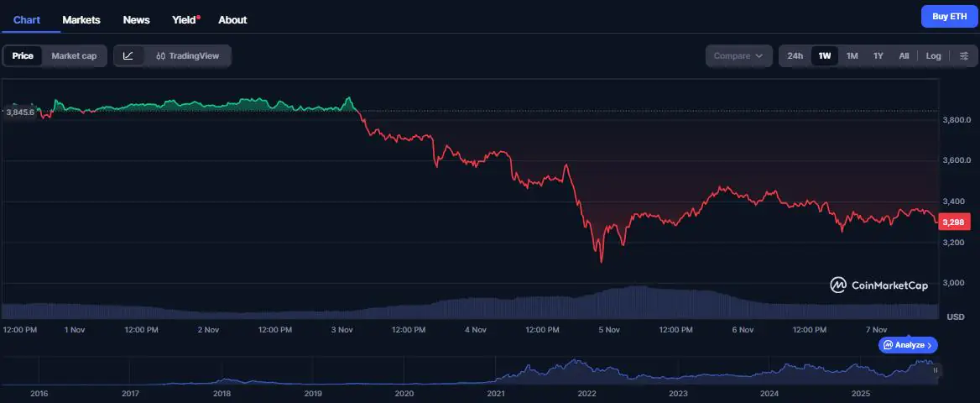The height and width of the screenshot is (403, 980).
Task: Click the range slider handle on mini chart
Action: (936, 370)
